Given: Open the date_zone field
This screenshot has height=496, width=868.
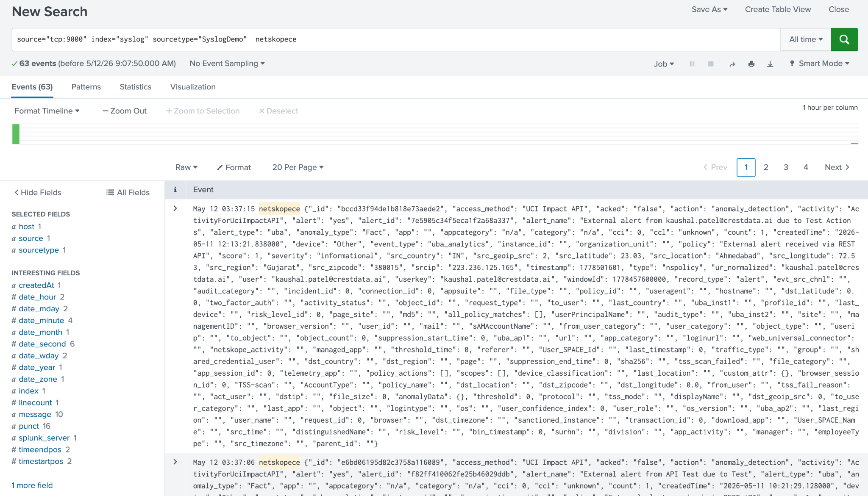Looking at the screenshot, I should (38, 379).
